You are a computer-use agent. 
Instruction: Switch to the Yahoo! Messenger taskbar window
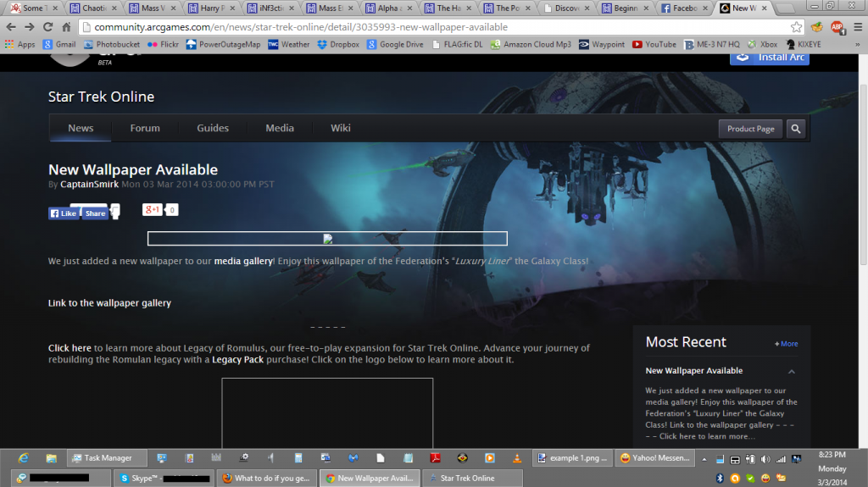[655, 458]
